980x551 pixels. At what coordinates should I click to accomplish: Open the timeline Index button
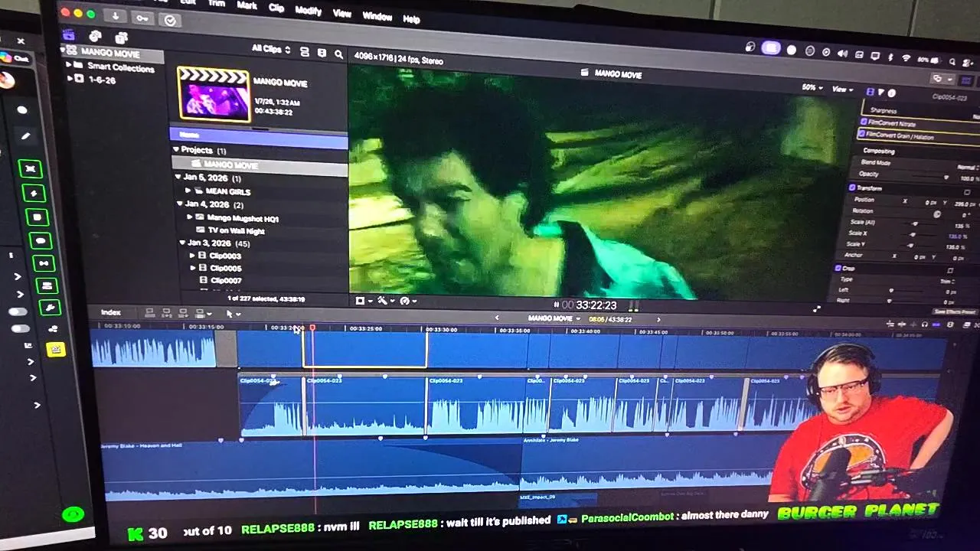[111, 312]
